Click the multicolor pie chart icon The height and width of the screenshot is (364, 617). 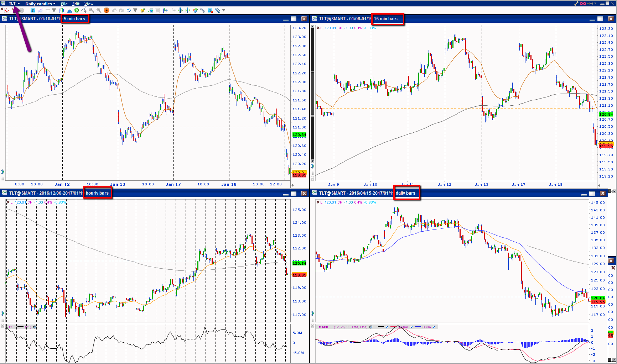click(x=195, y=10)
